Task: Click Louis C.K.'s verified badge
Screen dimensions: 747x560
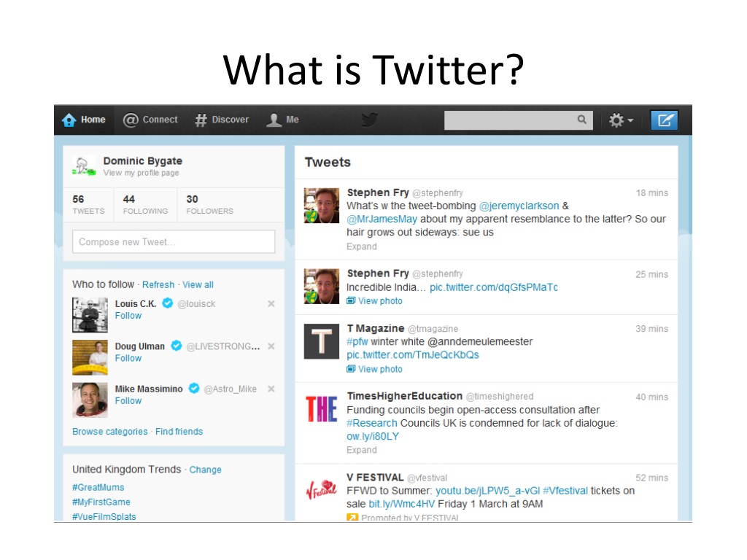Action: coord(167,303)
